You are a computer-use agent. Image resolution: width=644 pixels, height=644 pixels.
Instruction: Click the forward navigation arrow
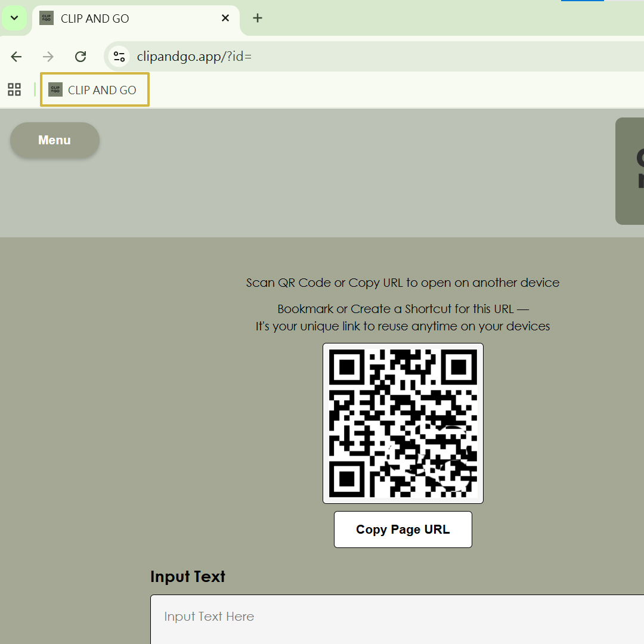pos(48,56)
